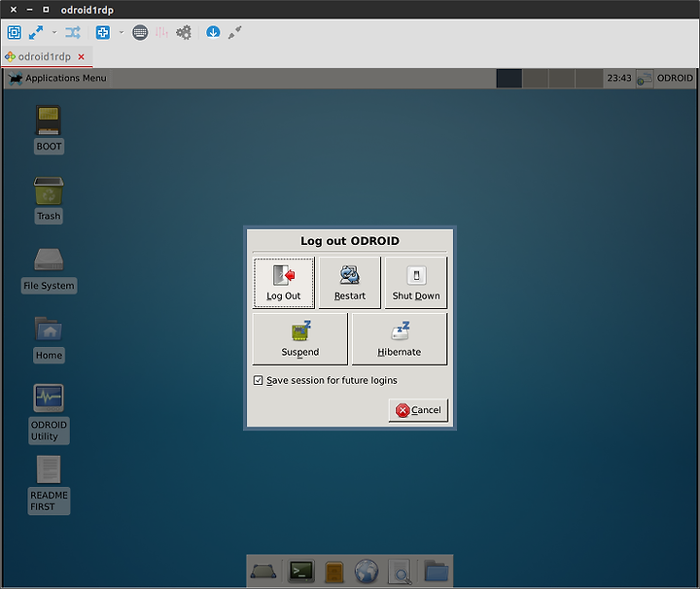Uncheck Save session for future logins
The width and height of the screenshot is (700, 589).
pos(258,380)
